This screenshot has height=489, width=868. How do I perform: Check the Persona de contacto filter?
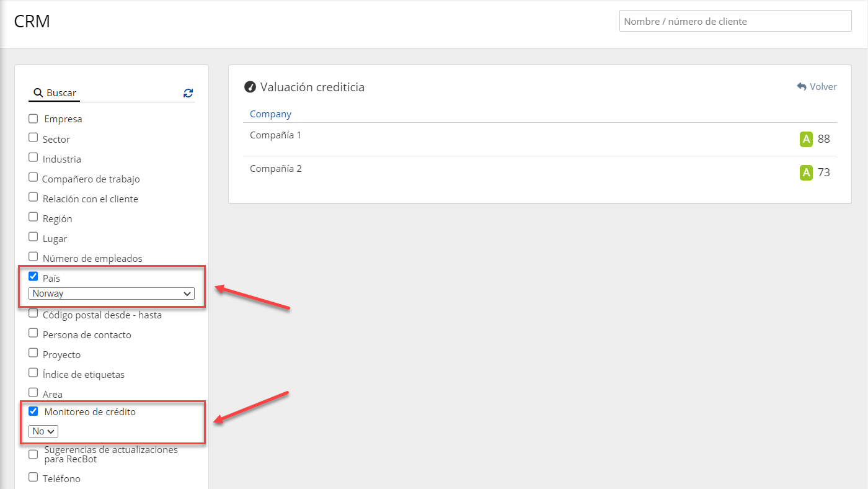(x=33, y=333)
